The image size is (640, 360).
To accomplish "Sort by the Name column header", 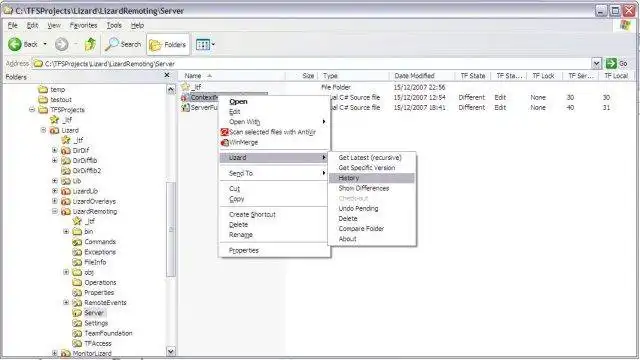I will (x=232, y=76).
